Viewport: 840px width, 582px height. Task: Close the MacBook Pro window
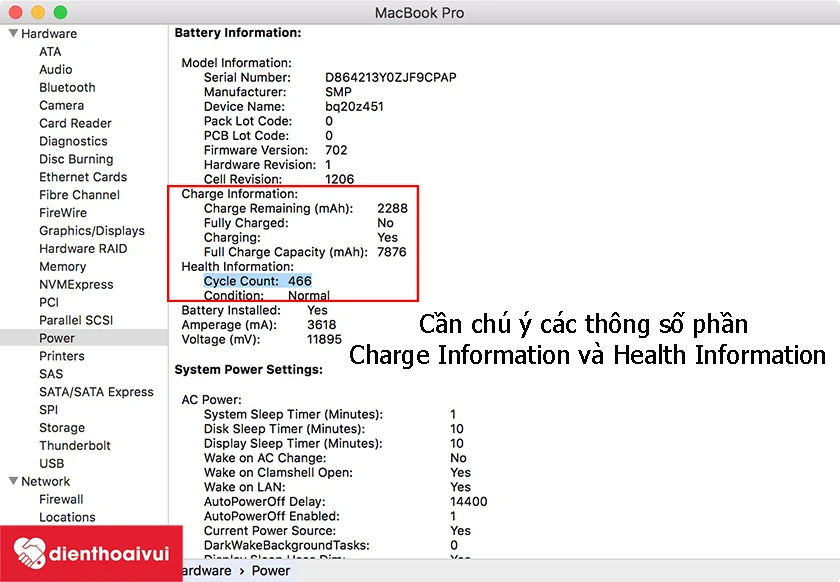pos(16,12)
